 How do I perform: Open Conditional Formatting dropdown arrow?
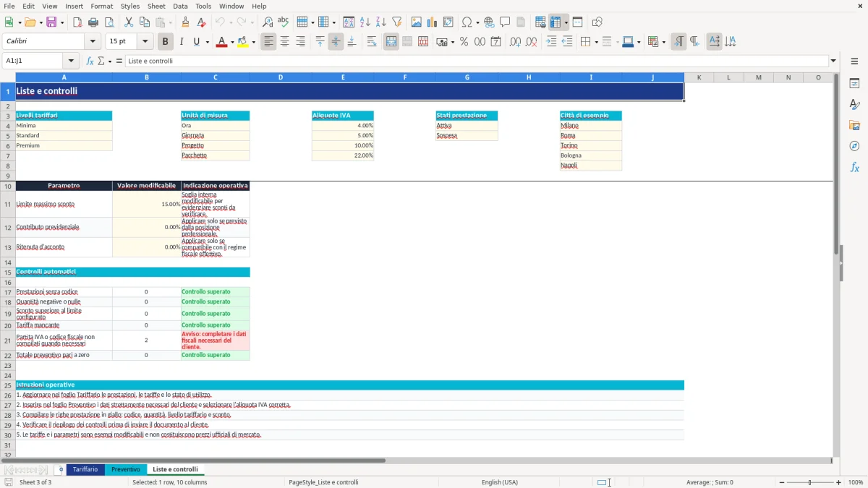663,42
